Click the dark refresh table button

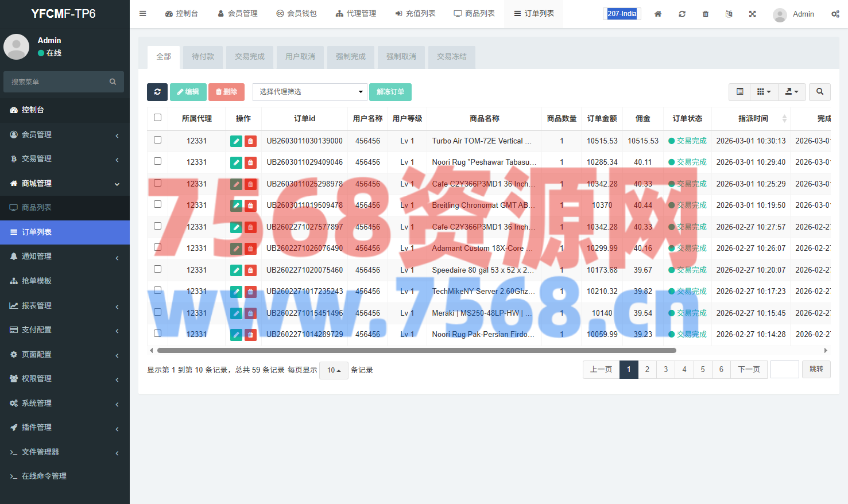(157, 92)
